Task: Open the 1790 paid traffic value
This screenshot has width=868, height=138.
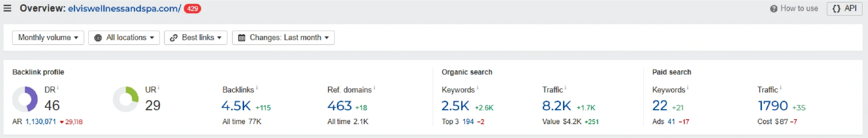Action: [772, 106]
